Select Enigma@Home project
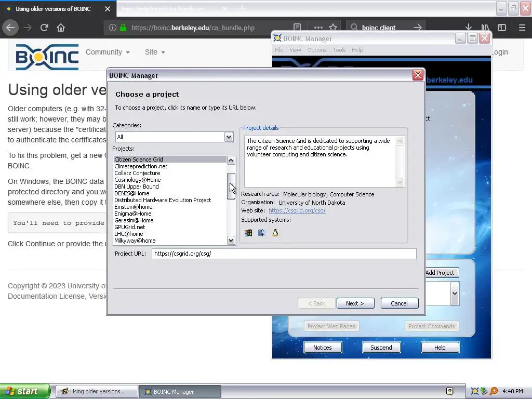 170,214
